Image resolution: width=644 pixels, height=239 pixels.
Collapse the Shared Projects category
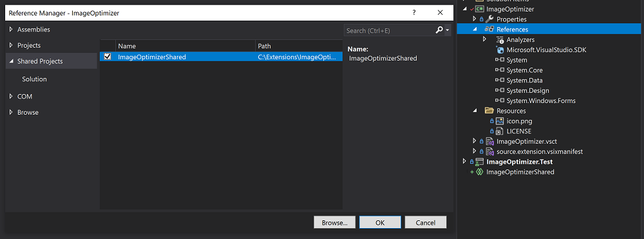11,61
